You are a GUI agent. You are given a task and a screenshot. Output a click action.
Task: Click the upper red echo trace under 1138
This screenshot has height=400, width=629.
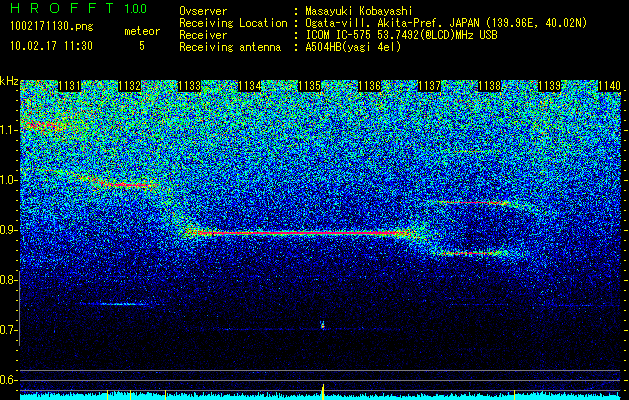[473, 203]
